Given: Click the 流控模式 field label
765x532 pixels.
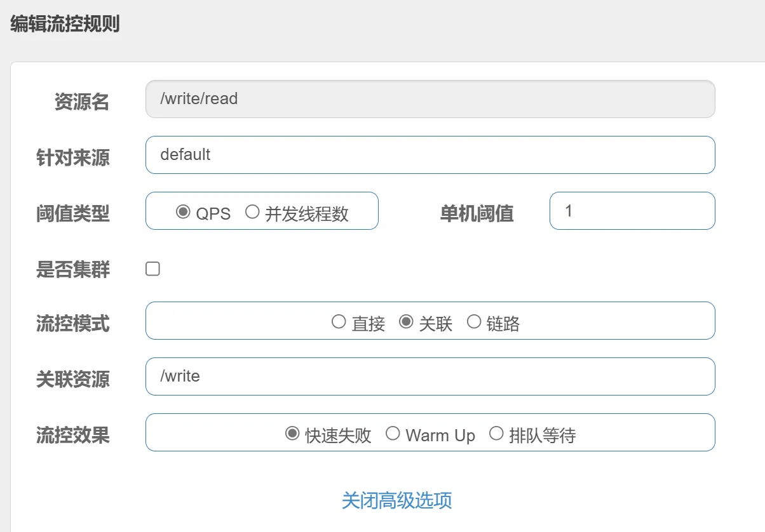Looking at the screenshot, I should 73,324.
